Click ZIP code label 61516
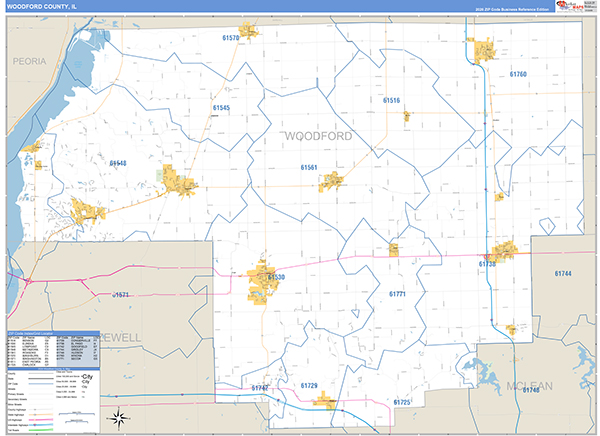 click(x=391, y=100)
